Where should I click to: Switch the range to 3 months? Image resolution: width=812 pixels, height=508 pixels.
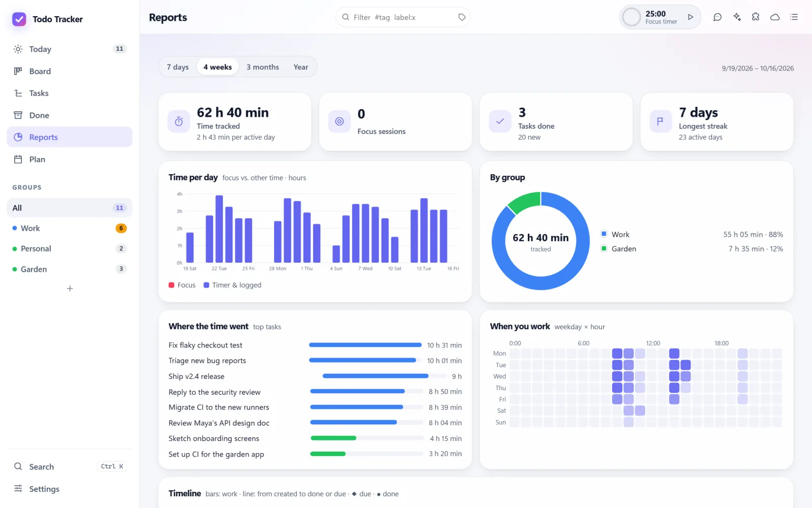click(x=263, y=67)
